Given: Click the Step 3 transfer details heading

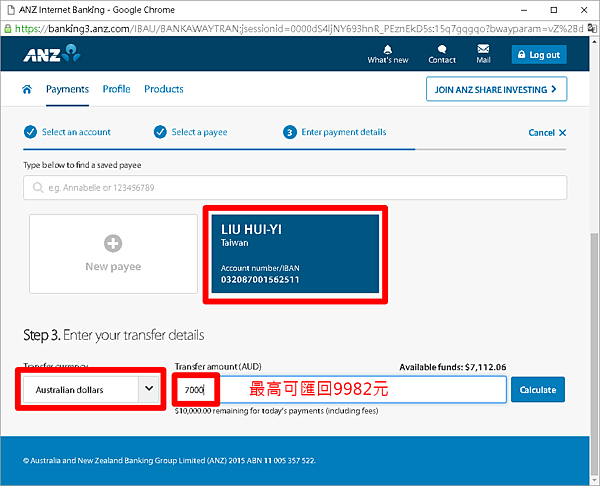Looking at the screenshot, I should (x=114, y=335).
